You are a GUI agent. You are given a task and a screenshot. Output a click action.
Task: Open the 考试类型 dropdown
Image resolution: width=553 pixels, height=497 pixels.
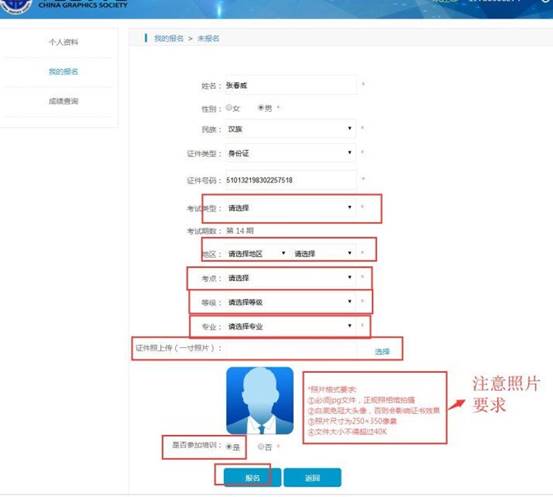click(290, 208)
